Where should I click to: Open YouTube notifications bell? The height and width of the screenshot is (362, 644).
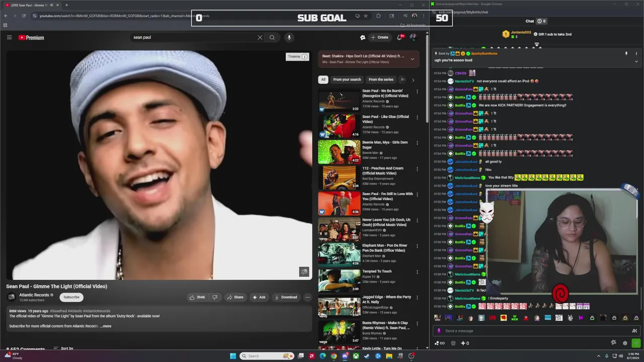[399, 37]
